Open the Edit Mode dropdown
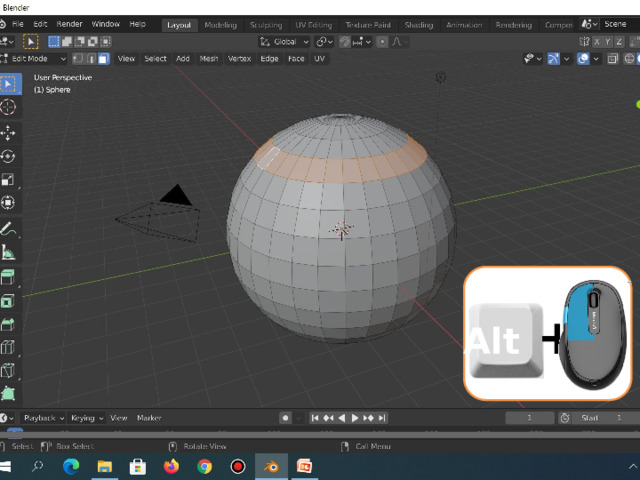640x480 pixels. tap(33, 59)
